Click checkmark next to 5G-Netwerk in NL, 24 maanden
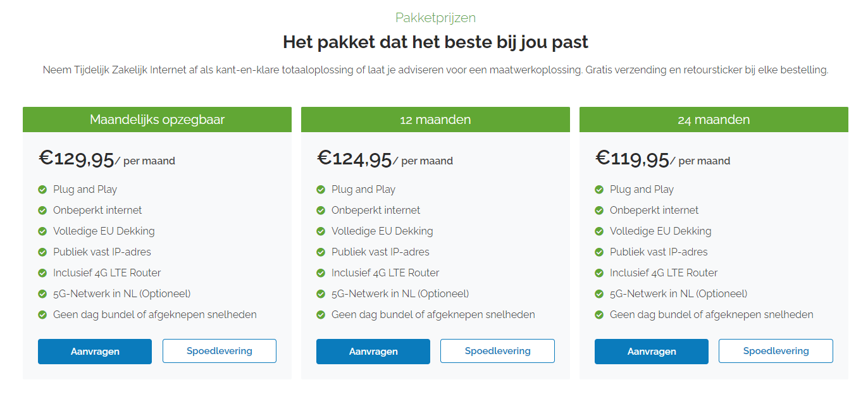Screen dimensions: 868x399 click(x=599, y=294)
